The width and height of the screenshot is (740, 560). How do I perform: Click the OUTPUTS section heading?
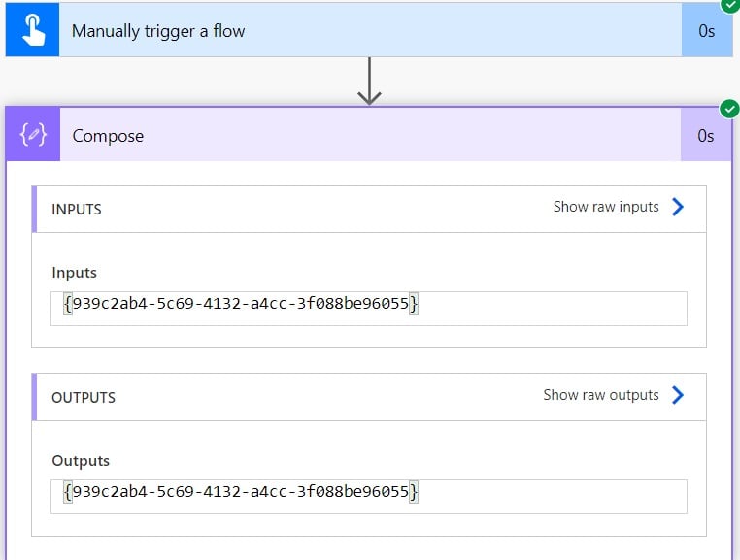point(84,397)
